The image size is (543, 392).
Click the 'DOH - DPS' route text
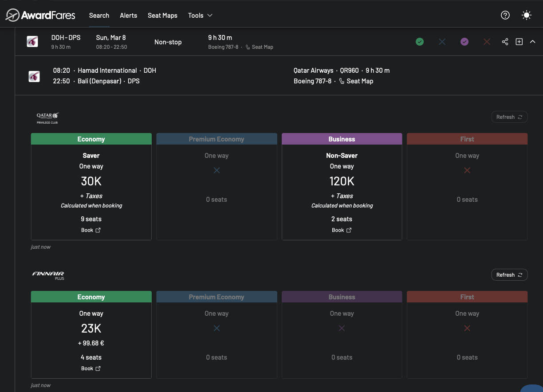(66, 38)
